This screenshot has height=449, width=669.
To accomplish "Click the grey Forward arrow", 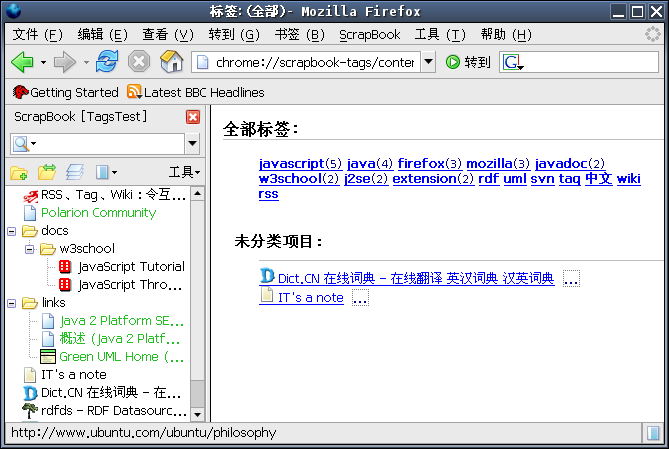I will coord(65,63).
